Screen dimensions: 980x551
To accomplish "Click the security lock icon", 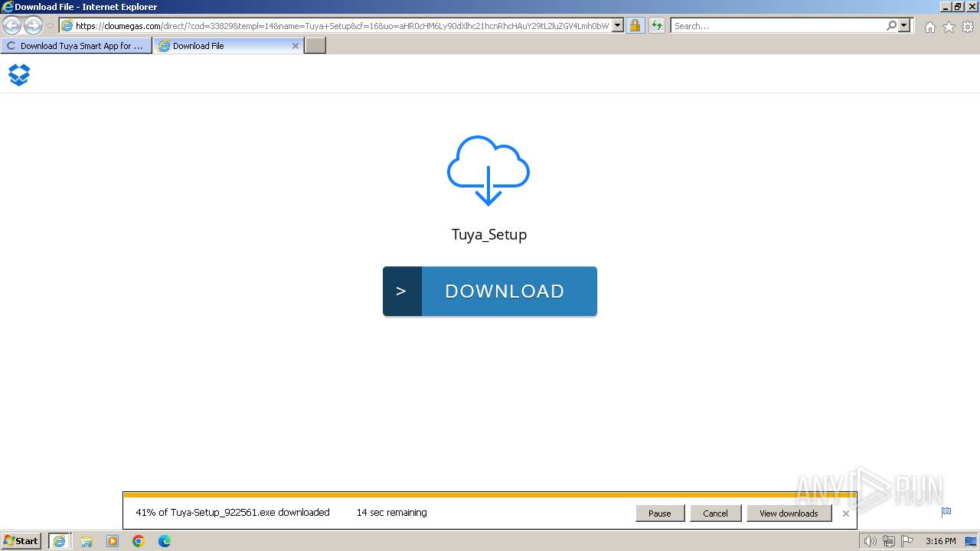I will 635,26.
